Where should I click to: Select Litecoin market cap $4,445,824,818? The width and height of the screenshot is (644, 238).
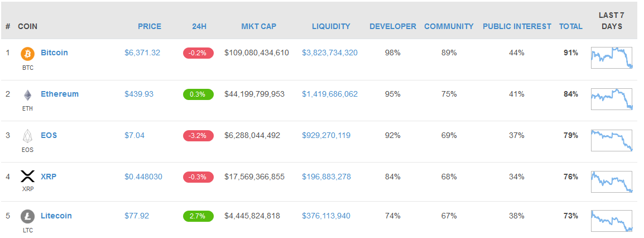[252, 216]
